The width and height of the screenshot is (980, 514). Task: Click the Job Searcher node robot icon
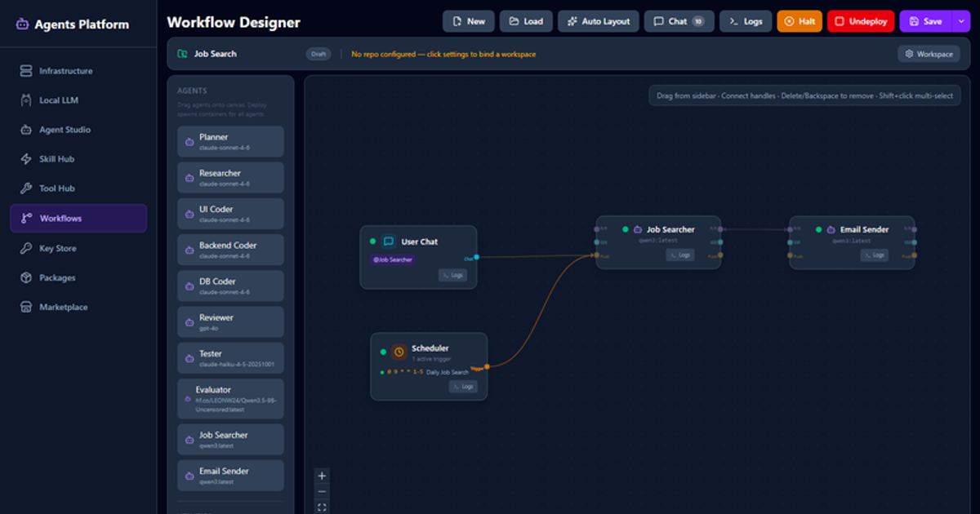pos(638,230)
